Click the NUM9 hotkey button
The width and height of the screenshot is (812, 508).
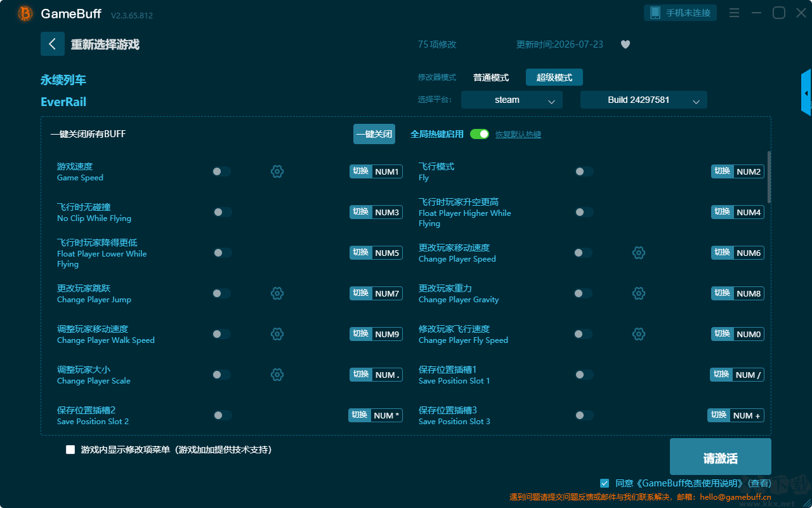[376, 334]
